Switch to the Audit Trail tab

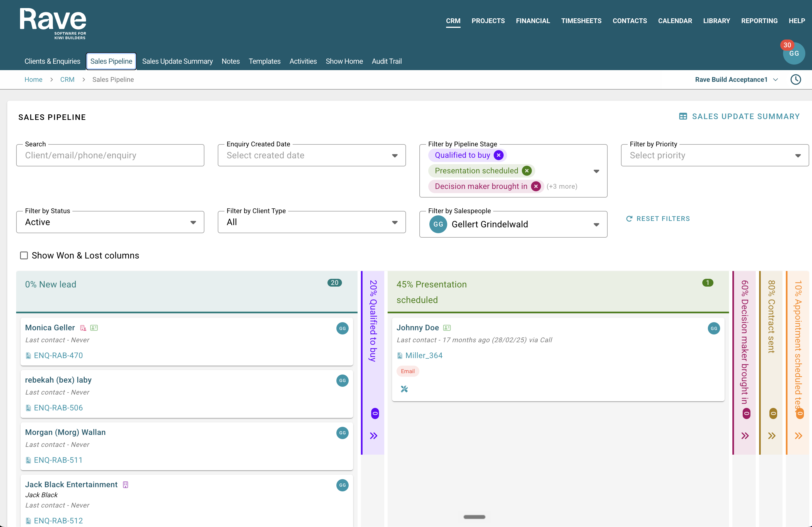pyautogui.click(x=387, y=61)
